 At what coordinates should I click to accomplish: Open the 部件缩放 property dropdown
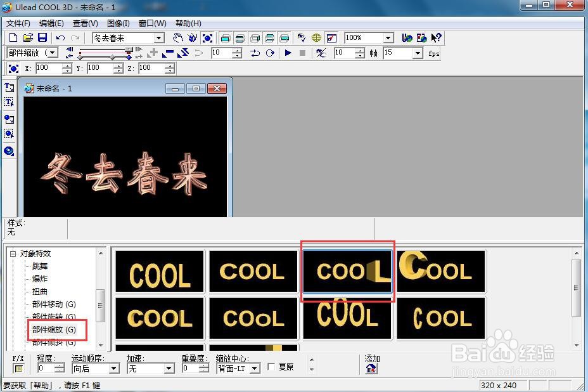53,53
